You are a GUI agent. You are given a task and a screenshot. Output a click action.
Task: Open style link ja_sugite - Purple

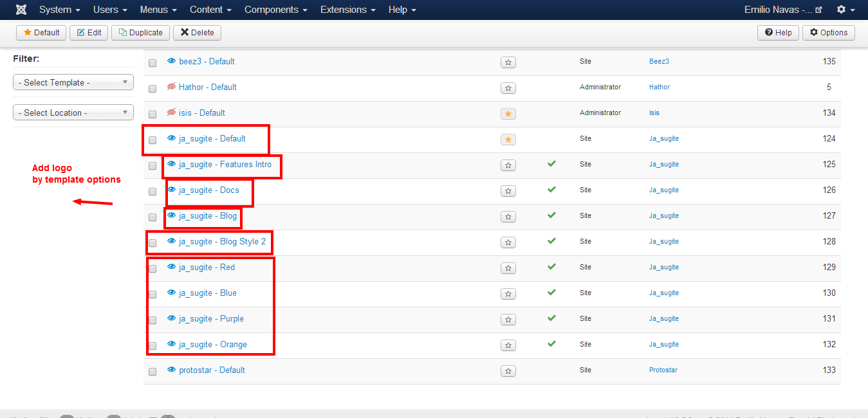[x=211, y=318]
